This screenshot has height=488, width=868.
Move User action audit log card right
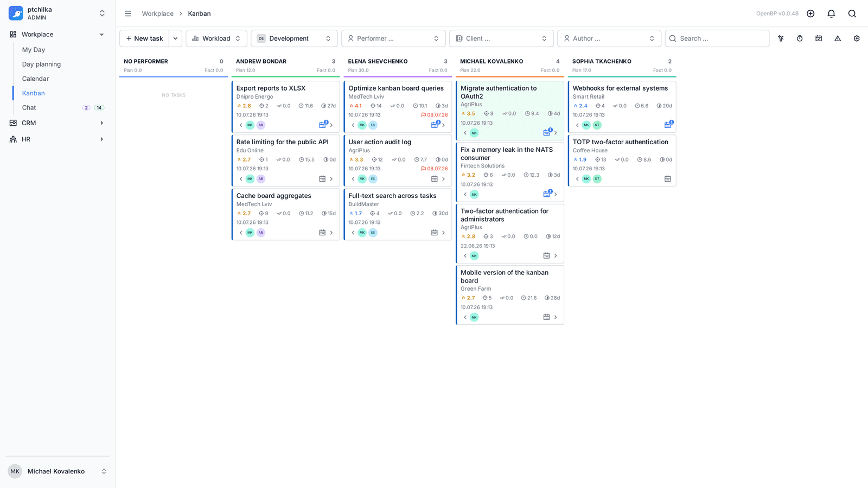(444, 179)
